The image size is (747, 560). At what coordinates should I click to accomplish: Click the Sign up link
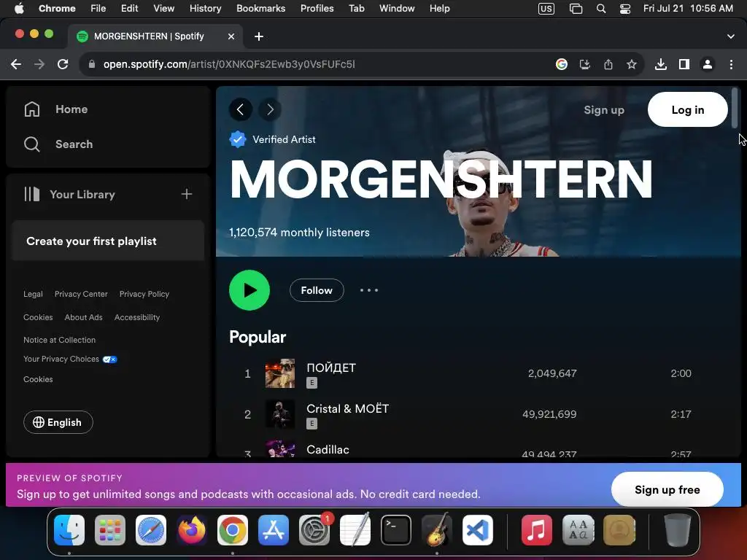[604, 110]
